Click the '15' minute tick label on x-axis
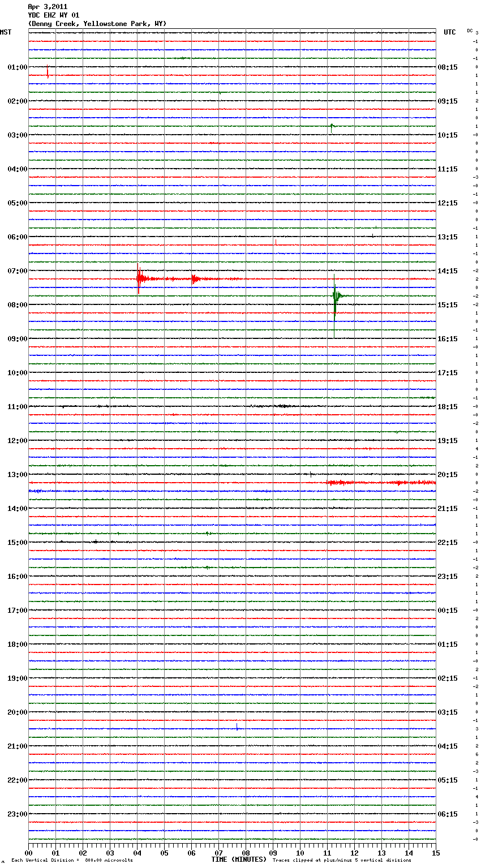Image resolution: width=481 pixels, height=868 pixels. (435, 853)
